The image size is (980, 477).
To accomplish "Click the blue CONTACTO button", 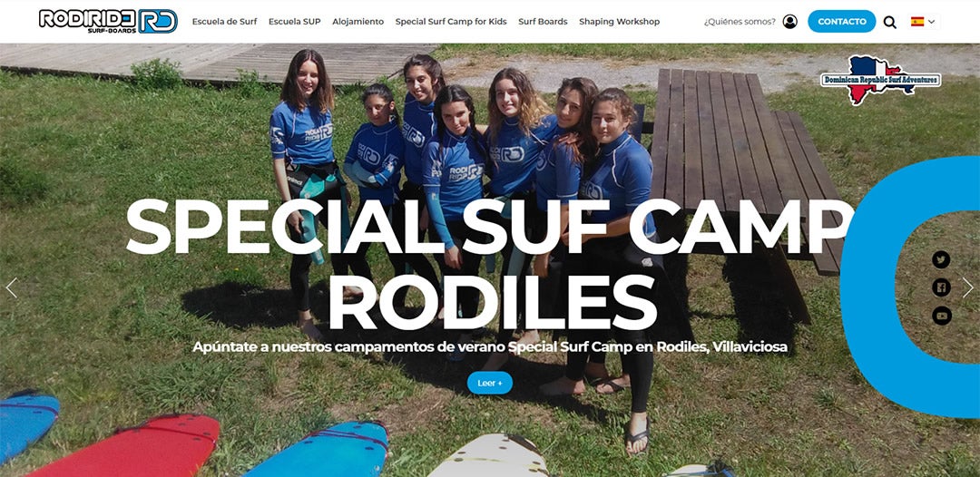I will click(x=842, y=21).
